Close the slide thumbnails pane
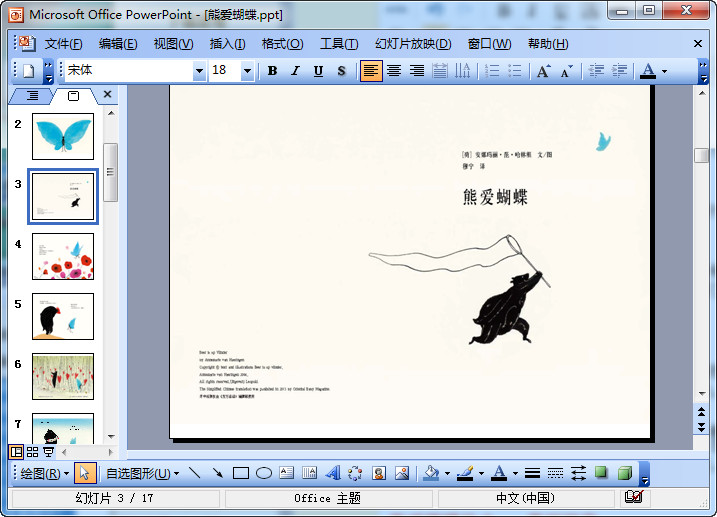Viewport: 717px width, 517px height. [x=107, y=94]
